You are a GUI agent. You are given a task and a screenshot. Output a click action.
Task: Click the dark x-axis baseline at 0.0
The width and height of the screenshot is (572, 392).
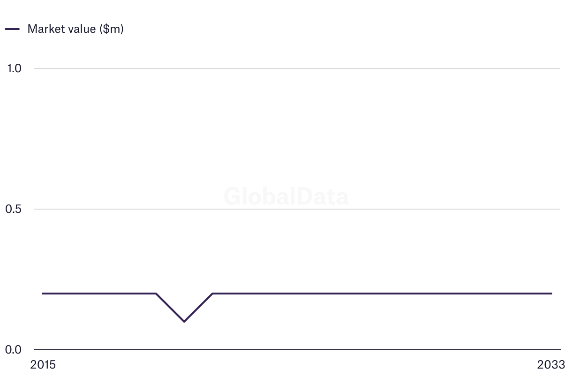point(295,350)
